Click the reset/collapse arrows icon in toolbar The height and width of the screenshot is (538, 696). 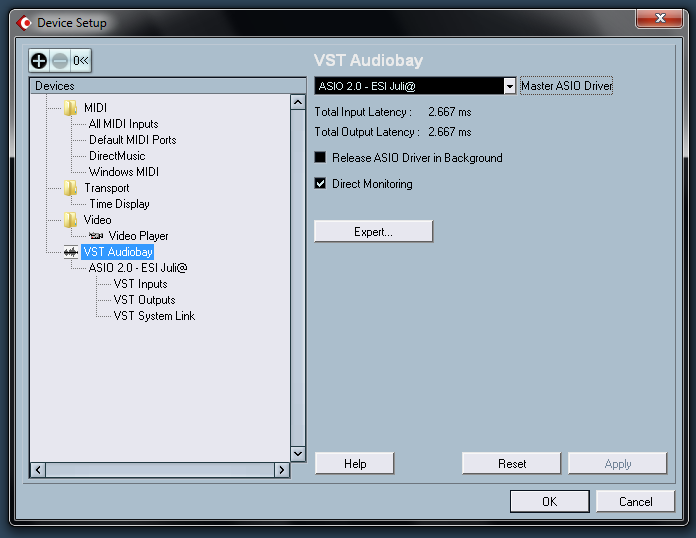click(81, 60)
